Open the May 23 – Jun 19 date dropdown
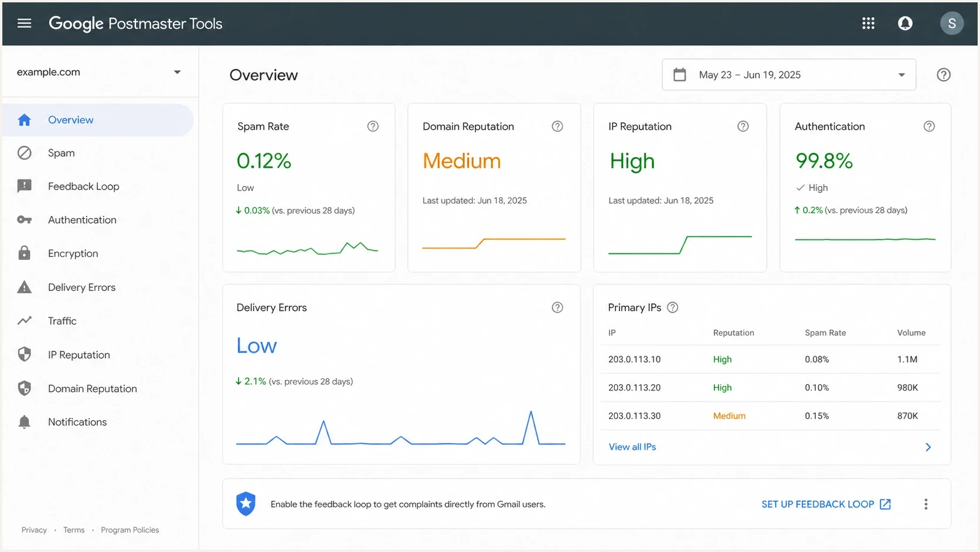The image size is (980, 552). pyautogui.click(x=789, y=74)
